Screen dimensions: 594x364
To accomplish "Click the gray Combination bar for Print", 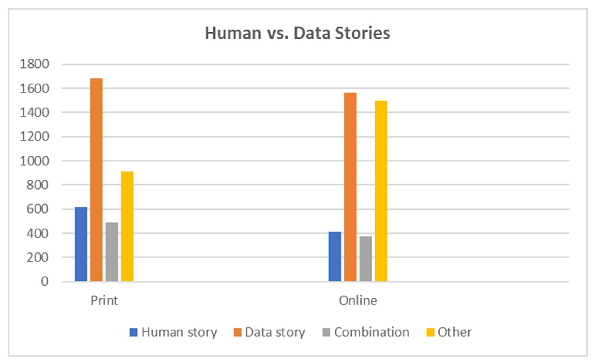I will [112, 251].
